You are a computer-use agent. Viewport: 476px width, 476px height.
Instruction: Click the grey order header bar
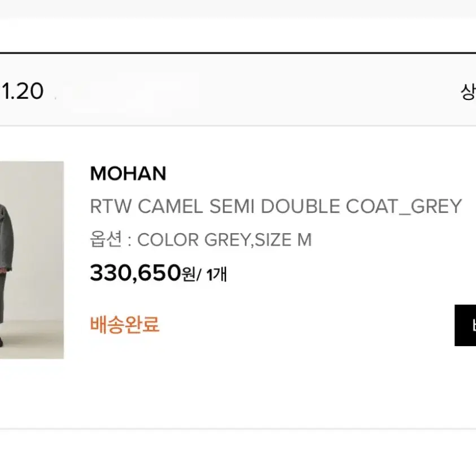(238, 89)
